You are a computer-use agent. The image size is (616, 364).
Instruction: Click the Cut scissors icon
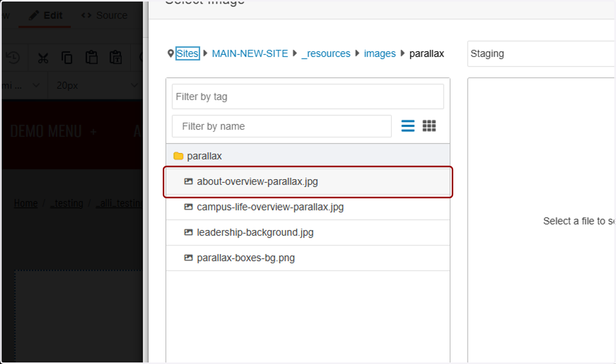(43, 58)
